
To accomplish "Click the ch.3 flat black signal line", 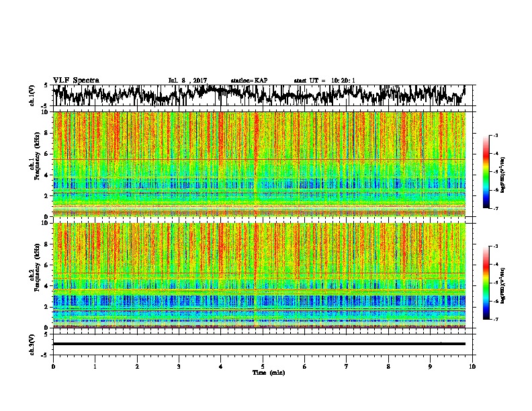I will click(259, 344).
